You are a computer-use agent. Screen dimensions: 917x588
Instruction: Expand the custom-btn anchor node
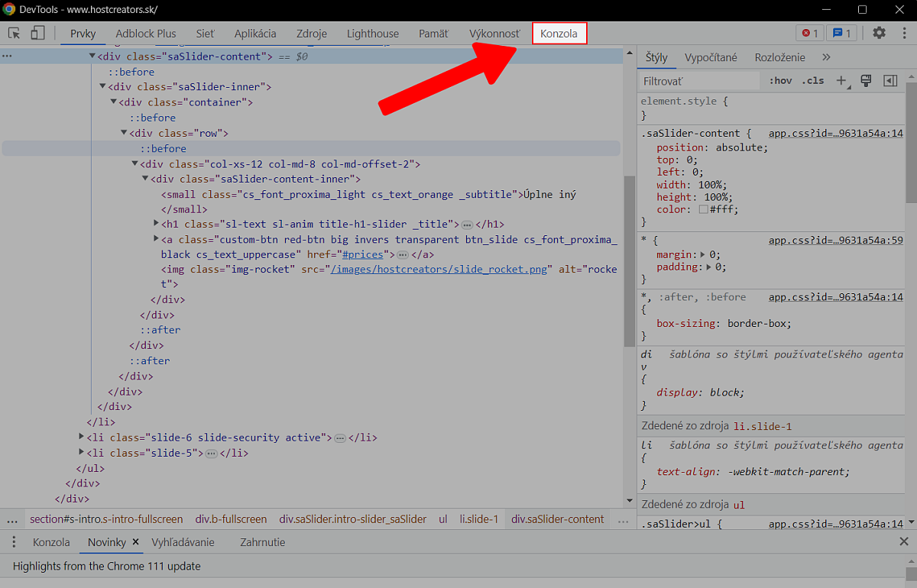(x=156, y=239)
